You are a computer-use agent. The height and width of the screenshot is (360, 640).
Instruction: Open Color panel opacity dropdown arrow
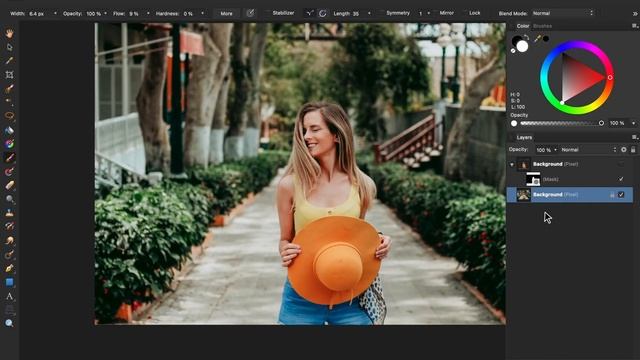[633, 123]
